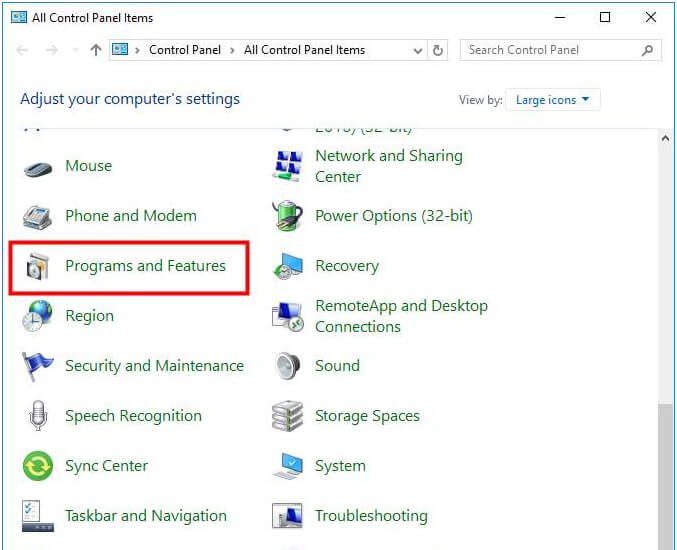The height and width of the screenshot is (550, 677).
Task: Select the Region globe icon
Action: coord(38,316)
